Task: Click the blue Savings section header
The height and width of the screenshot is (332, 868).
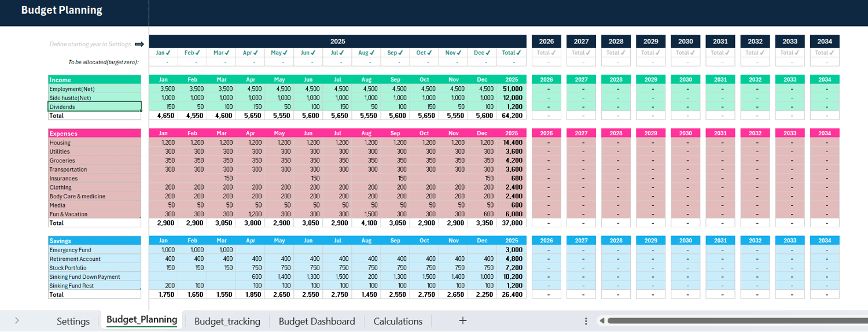Action: pos(95,241)
